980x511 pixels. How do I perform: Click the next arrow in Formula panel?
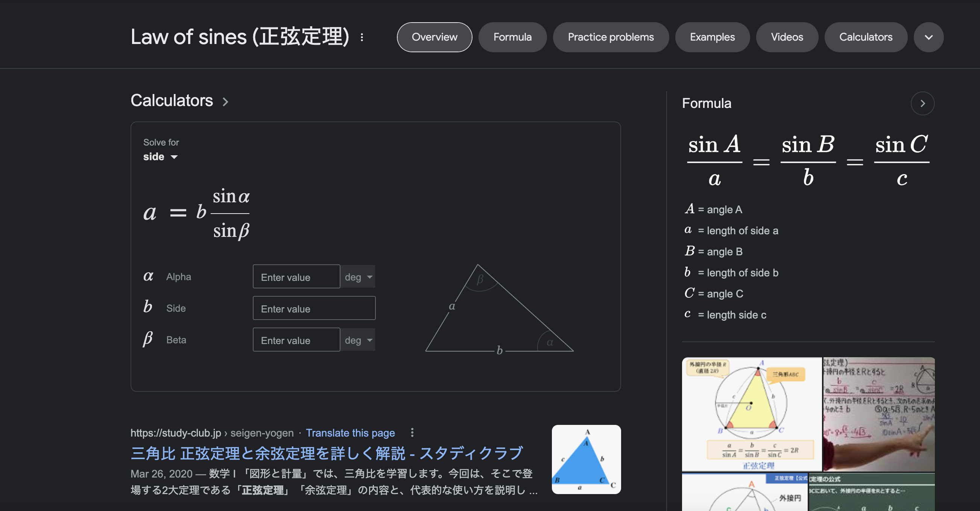point(922,103)
